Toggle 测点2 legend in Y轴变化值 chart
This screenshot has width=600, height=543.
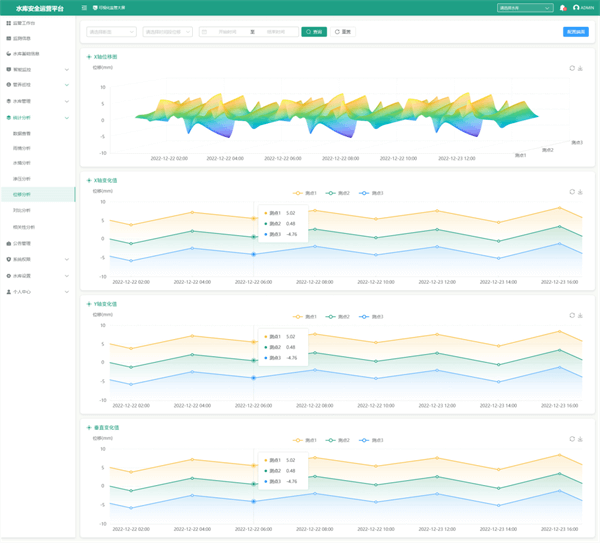338,317
